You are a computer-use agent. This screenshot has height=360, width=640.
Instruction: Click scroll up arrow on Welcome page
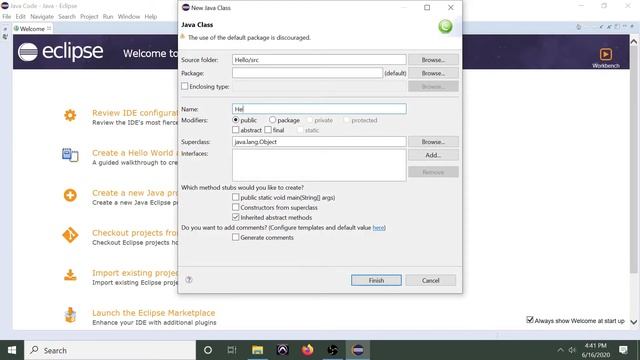point(633,41)
